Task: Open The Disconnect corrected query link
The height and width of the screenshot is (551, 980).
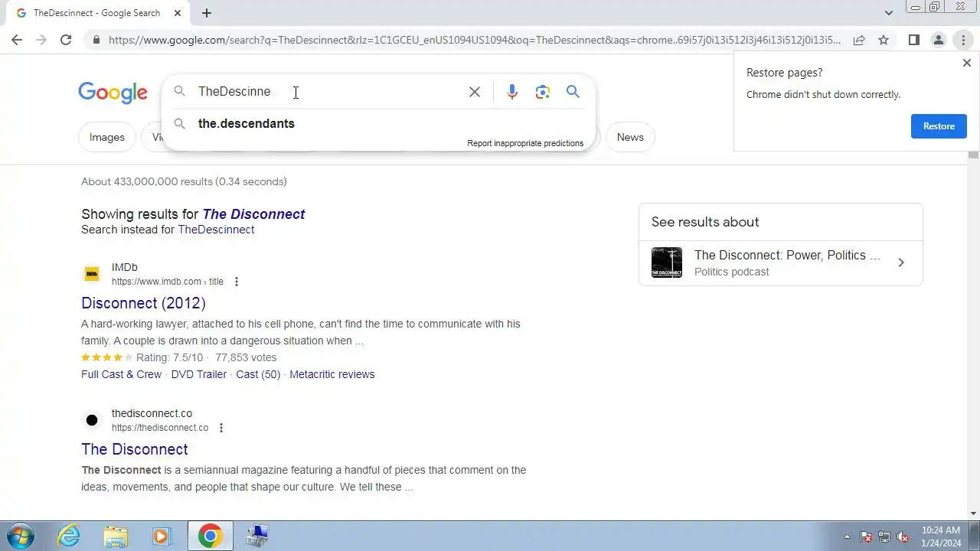Action: 253,214
